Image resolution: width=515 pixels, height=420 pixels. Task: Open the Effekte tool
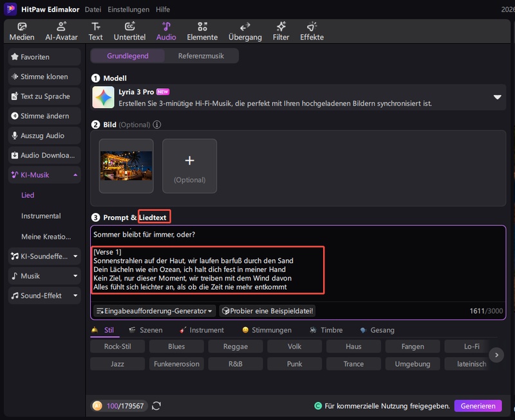point(312,31)
